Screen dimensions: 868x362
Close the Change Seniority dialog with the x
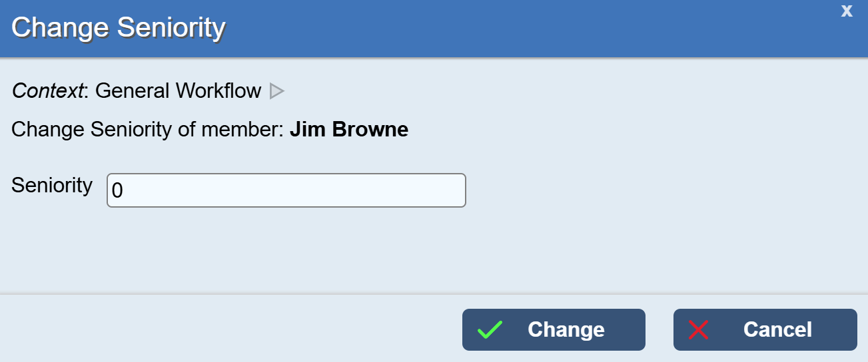(x=847, y=11)
